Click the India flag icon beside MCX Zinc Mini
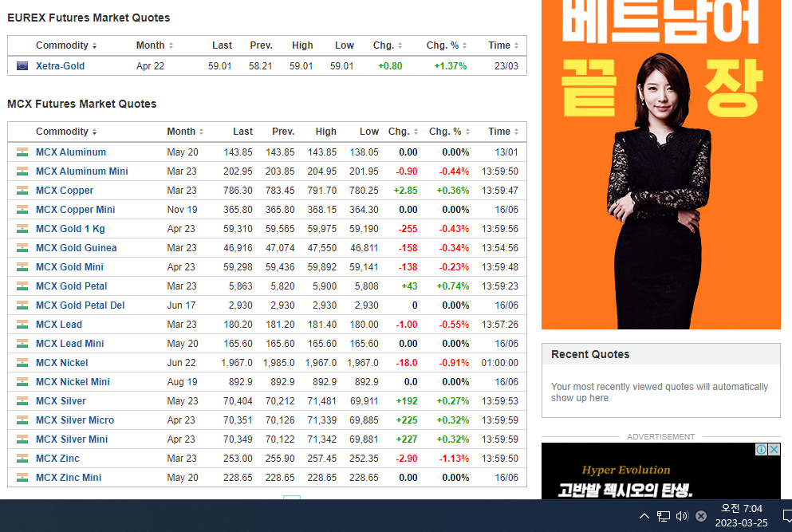Screen dimensions: 792x532 (x=22, y=478)
